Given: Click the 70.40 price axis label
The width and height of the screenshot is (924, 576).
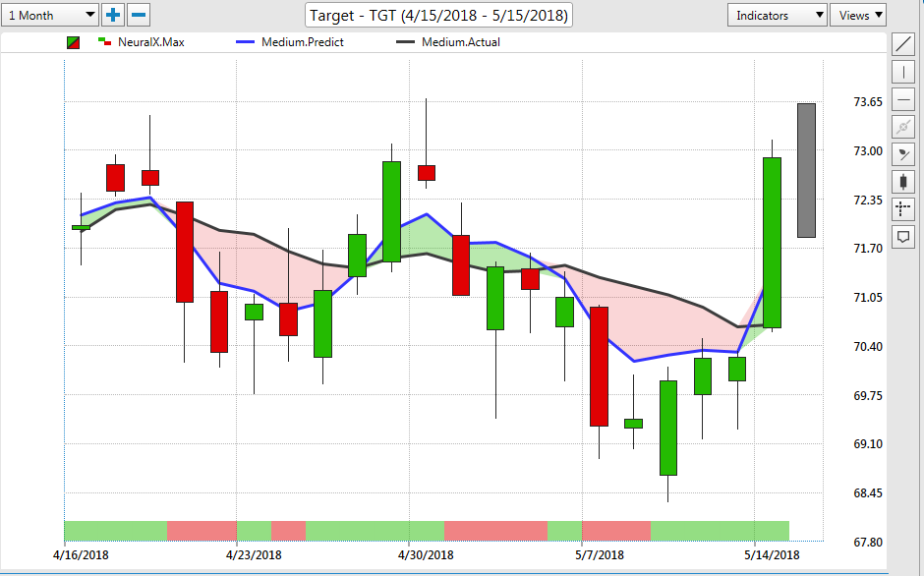Looking at the screenshot, I should pyautogui.click(x=868, y=346).
